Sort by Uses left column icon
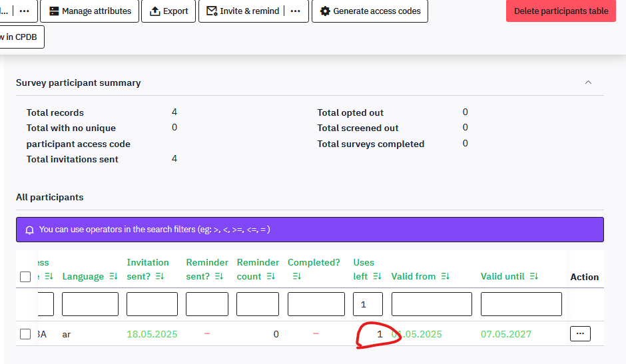 (378, 277)
